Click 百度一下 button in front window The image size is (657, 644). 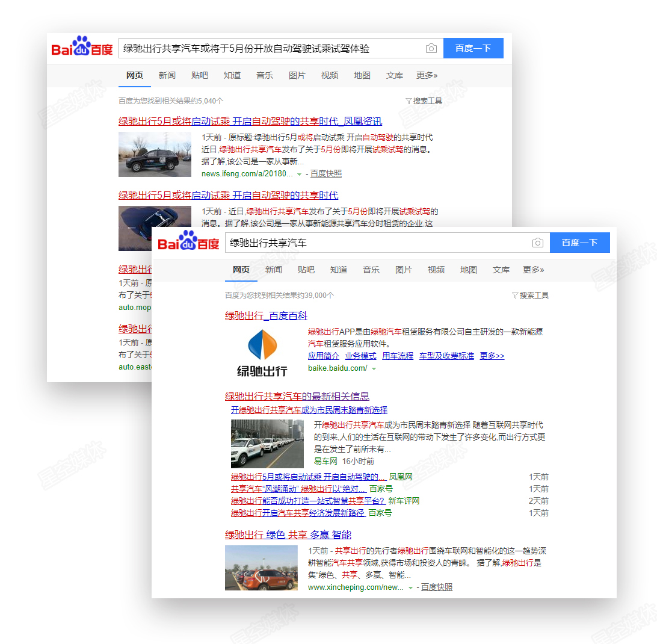580,243
